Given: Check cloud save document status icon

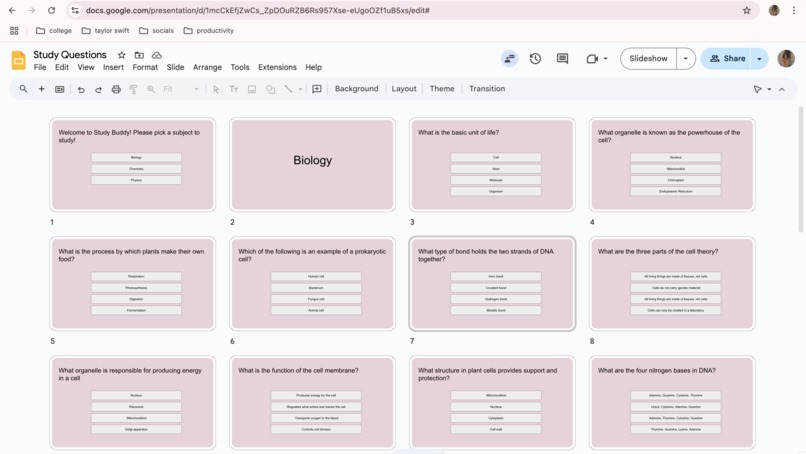Looking at the screenshot, I should point(157,55).
